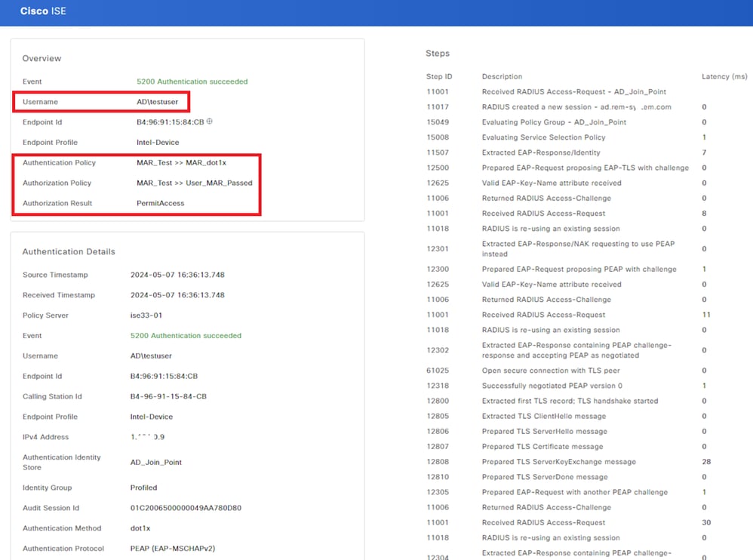Select the latency value 30
Screen dimensions: 753x560
tap(706, 522)
